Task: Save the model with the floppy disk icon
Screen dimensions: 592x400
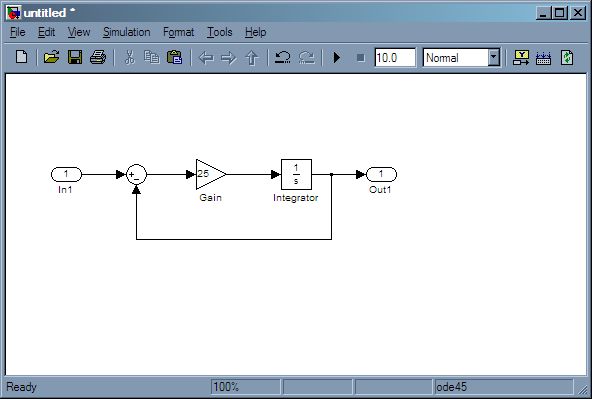Action: [75, 57]
